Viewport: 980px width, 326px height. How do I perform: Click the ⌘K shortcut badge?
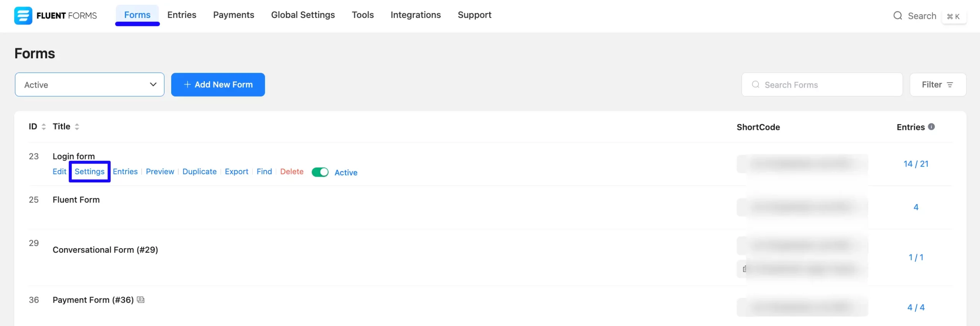coord(953,16)
